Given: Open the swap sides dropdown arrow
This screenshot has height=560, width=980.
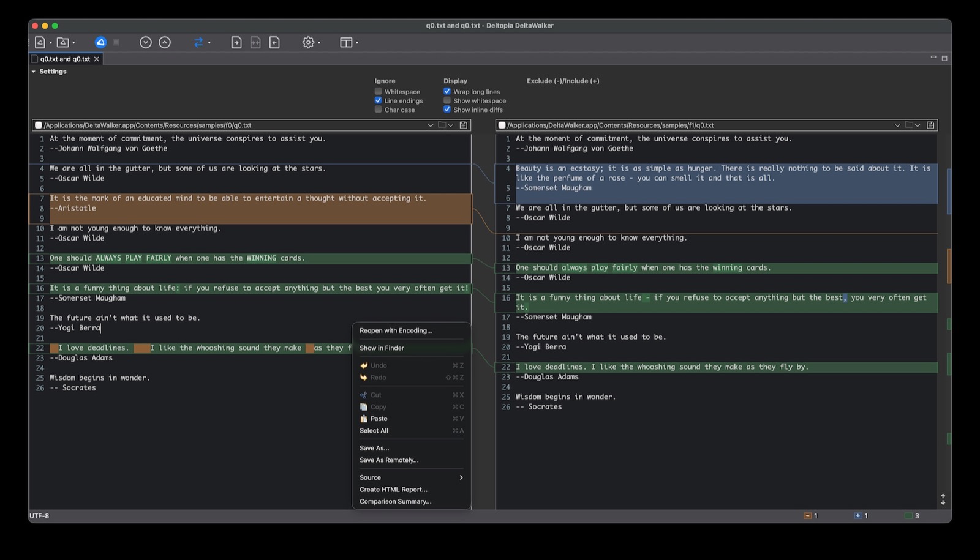Looking at the screenshot, I should pyautogui.click(x=209, y=43).
